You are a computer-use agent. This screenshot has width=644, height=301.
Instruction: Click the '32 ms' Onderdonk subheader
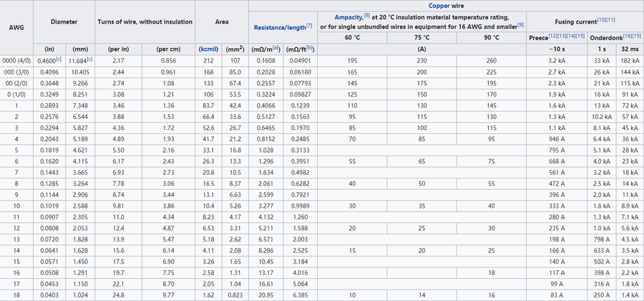click(x=630, y=49)
